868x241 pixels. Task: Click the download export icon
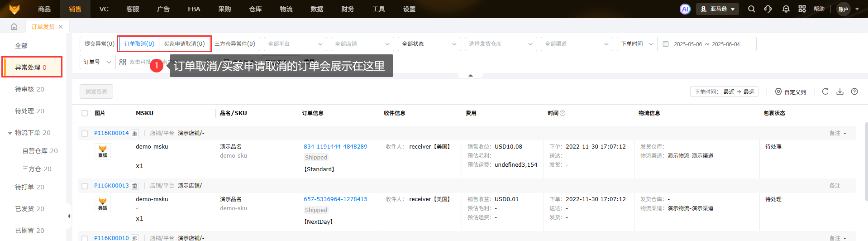[840, 92]
